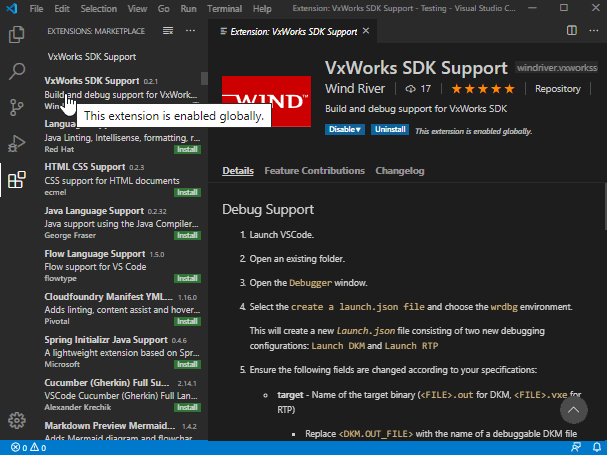Open editor more actions ellipsis

[x=593, y=31]
